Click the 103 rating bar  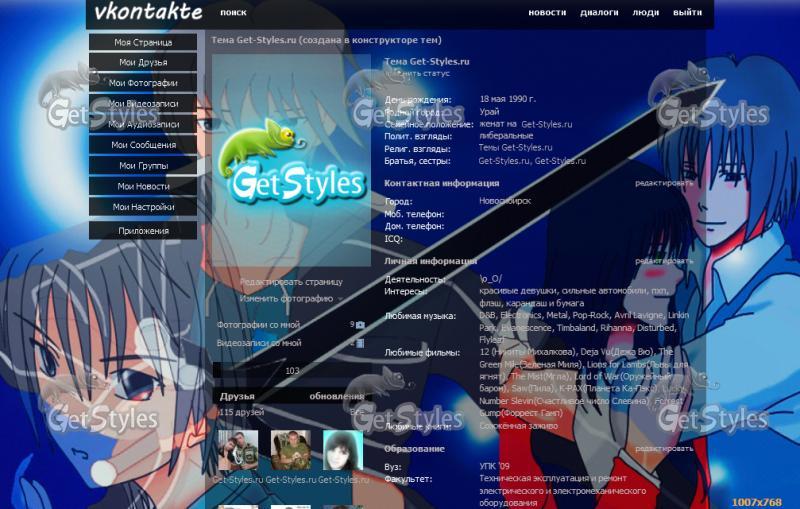[x=292, y=370]
